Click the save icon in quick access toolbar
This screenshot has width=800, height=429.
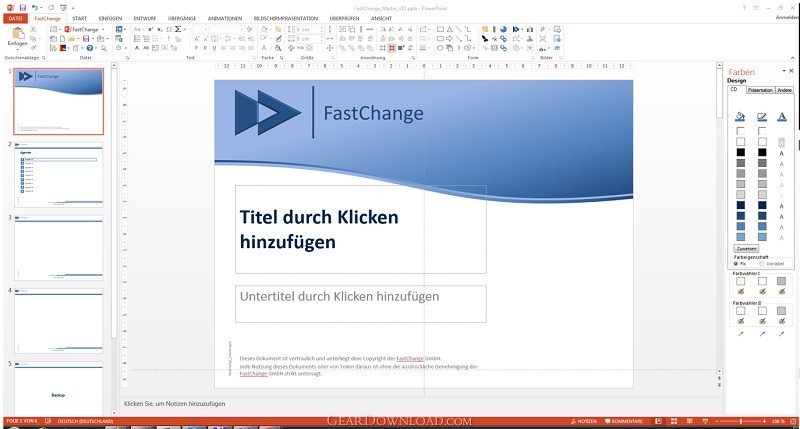(x=22, y=8)
